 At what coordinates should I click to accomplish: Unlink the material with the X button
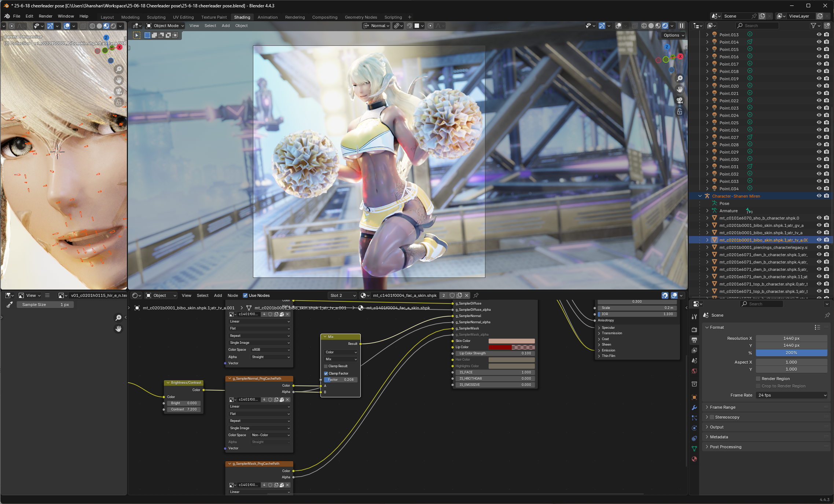pos(466,295)
